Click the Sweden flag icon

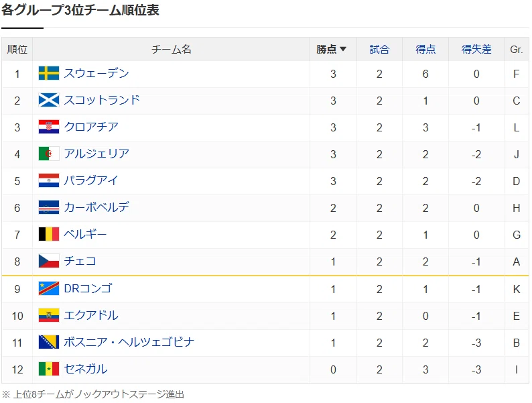click(49, 73)
